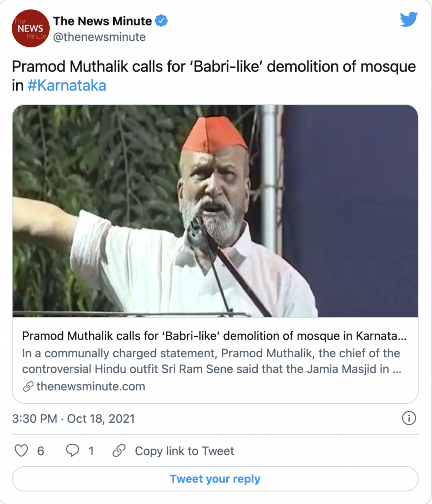This screenshot has height=504, width=432.
Task: Click Copy link to Tweet
Action: 184,451
